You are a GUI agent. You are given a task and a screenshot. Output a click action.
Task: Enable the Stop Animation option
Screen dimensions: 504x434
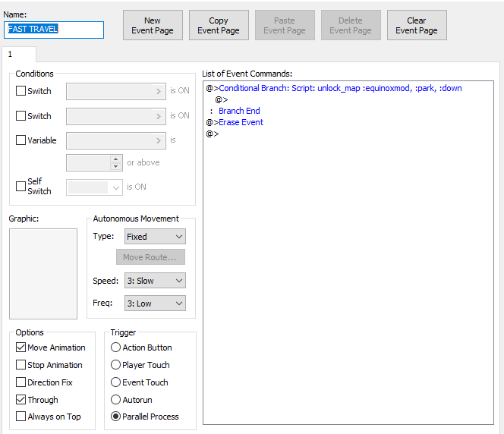point(21,365)
